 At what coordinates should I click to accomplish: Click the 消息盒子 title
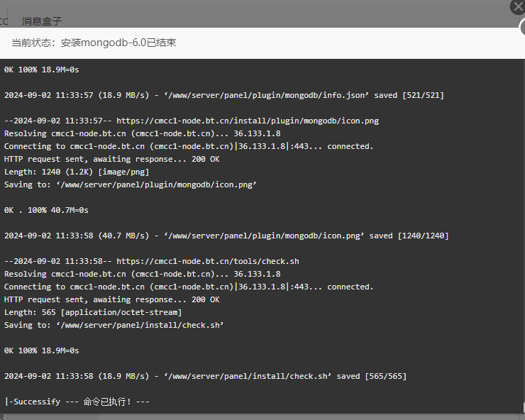(x=42, y=21)
